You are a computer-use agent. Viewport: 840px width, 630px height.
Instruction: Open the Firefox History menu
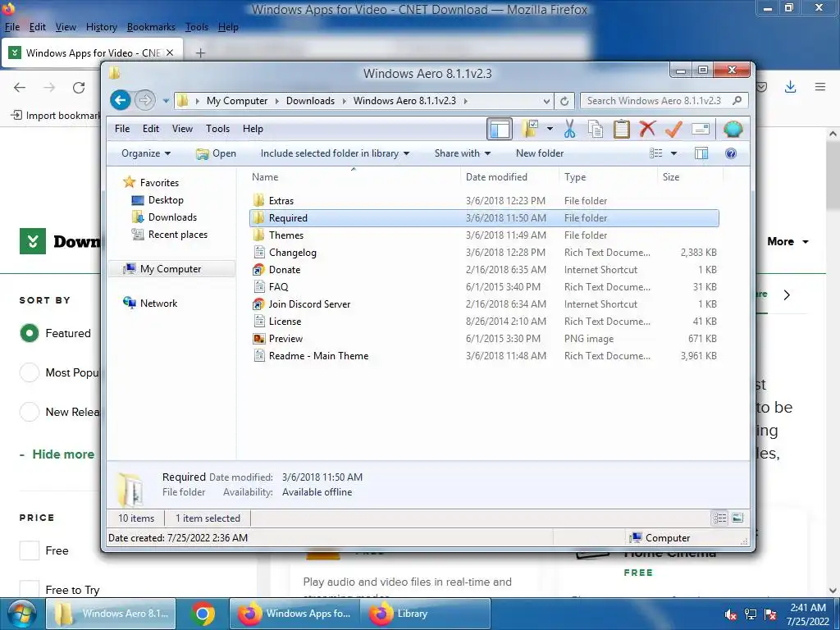coord(101,27)
